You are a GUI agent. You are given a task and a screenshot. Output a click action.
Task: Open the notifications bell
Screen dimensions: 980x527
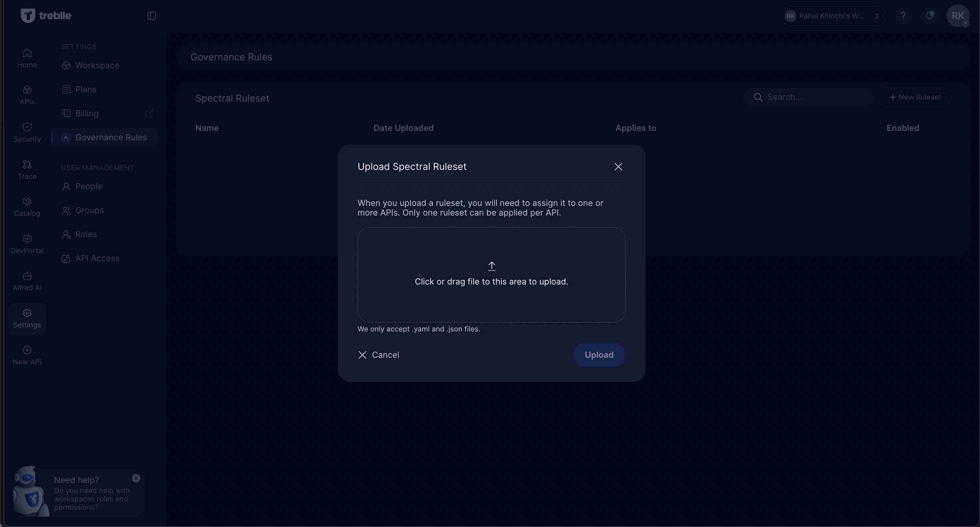(929, 16)
